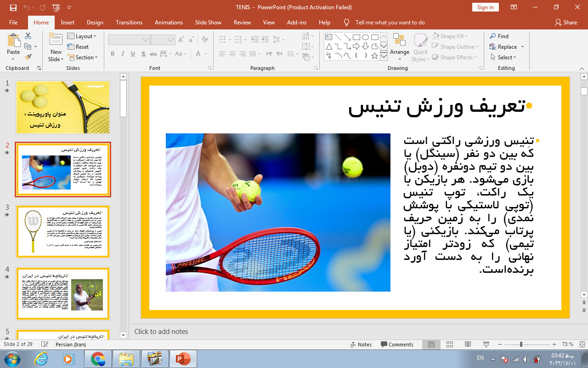Expand the Shape Fill dropdown
The height and width of the screenshot is (368, 588).
click(x=450, y=36)
